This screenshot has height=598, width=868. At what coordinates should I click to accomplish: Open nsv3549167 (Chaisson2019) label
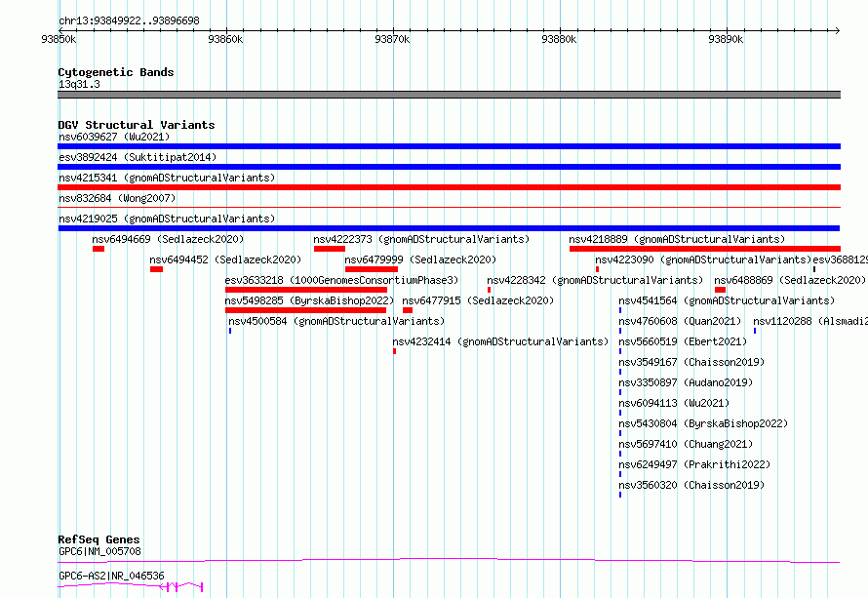pos(691,362)
